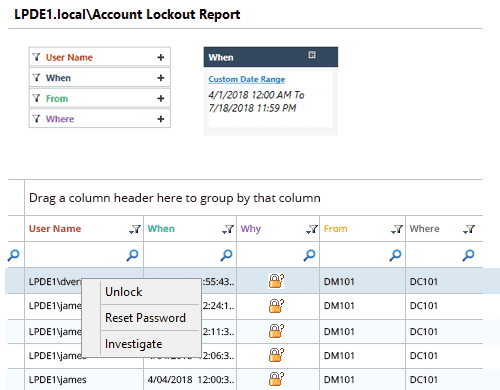
Task: Click the From column filter icon
Action: [x=397, y=229]
